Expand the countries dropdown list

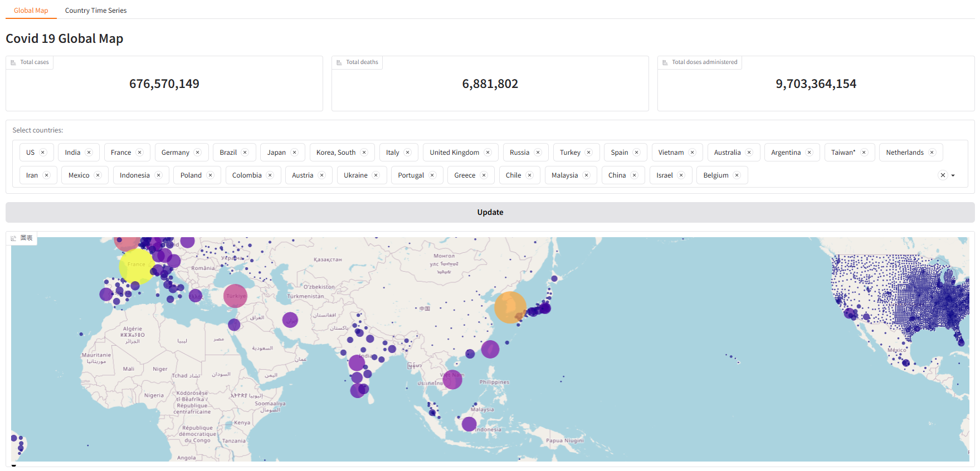tap(953, 175)
